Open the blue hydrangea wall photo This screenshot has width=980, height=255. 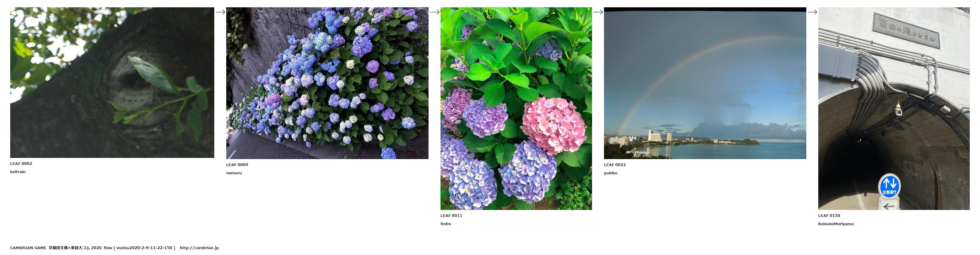[327, 83]
